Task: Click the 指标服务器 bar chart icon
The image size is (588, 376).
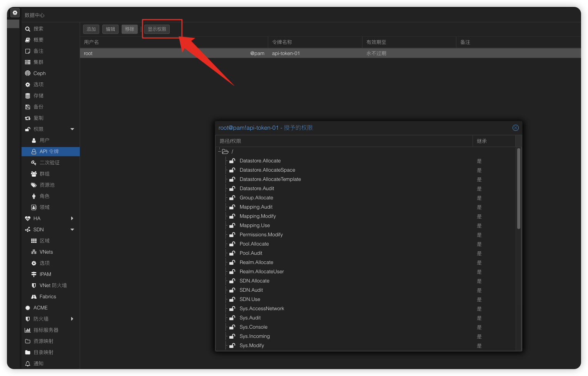Action: coord(28,330)
